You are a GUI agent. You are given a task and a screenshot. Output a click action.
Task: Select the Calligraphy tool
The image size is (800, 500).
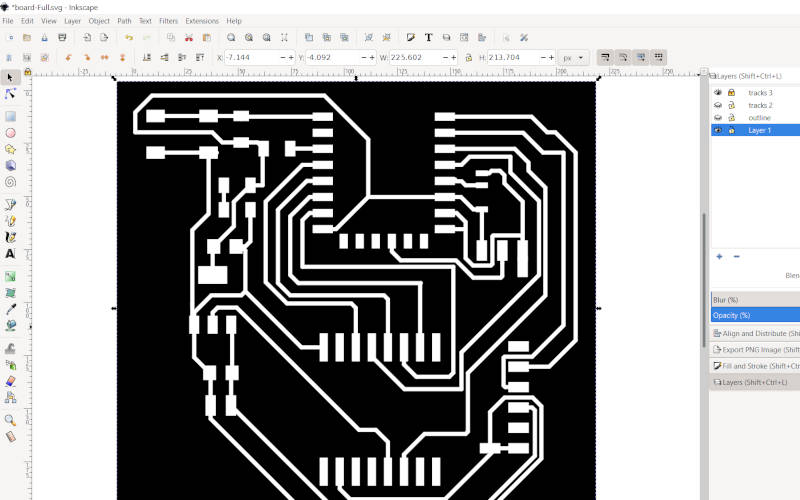[10, 237]
